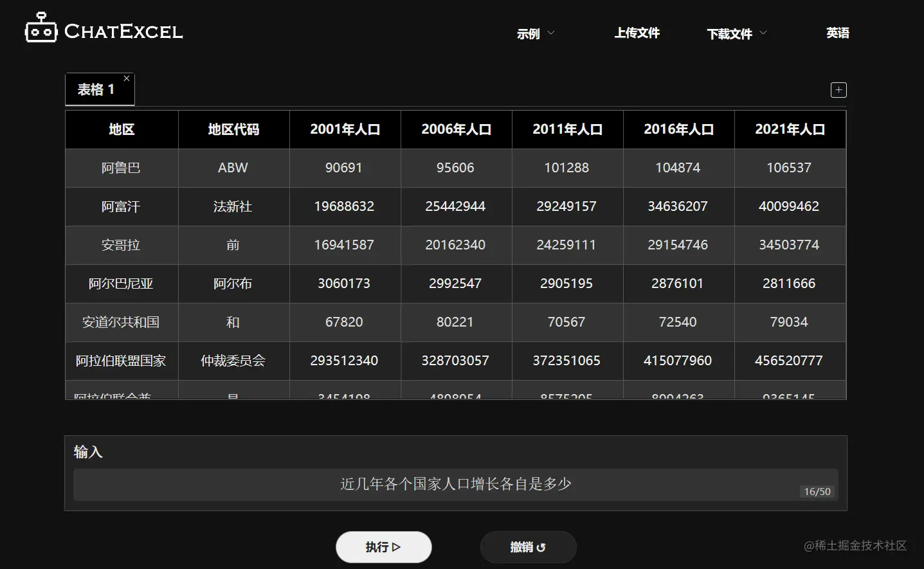Click the 101288 population cell

click(x=567, y=168)
